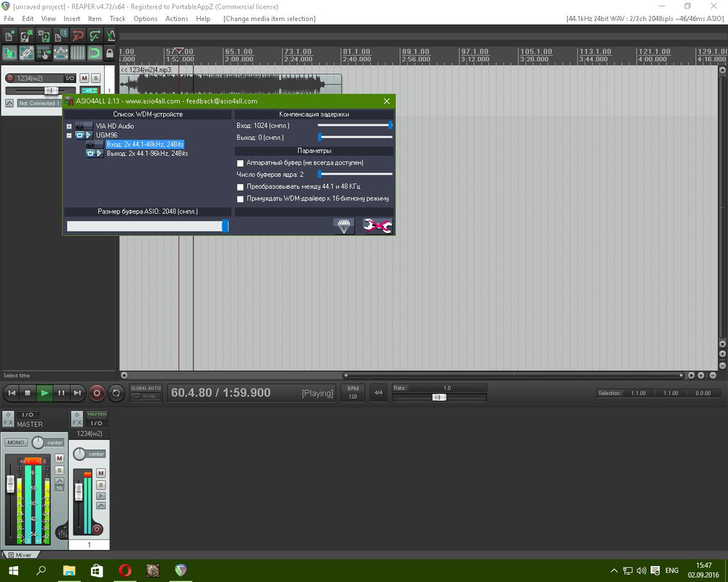Mute track 1234(w2) in track panel
The image size is (728, 582).
84,78
